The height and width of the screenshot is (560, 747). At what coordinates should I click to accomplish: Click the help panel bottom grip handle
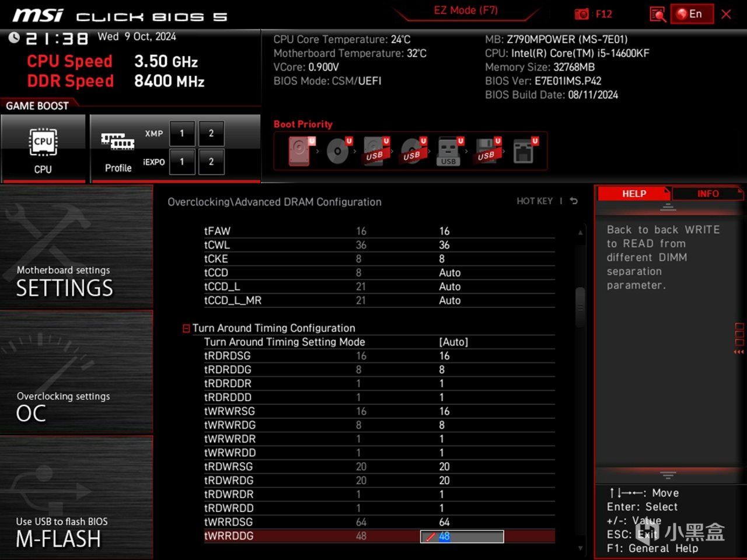668,475
